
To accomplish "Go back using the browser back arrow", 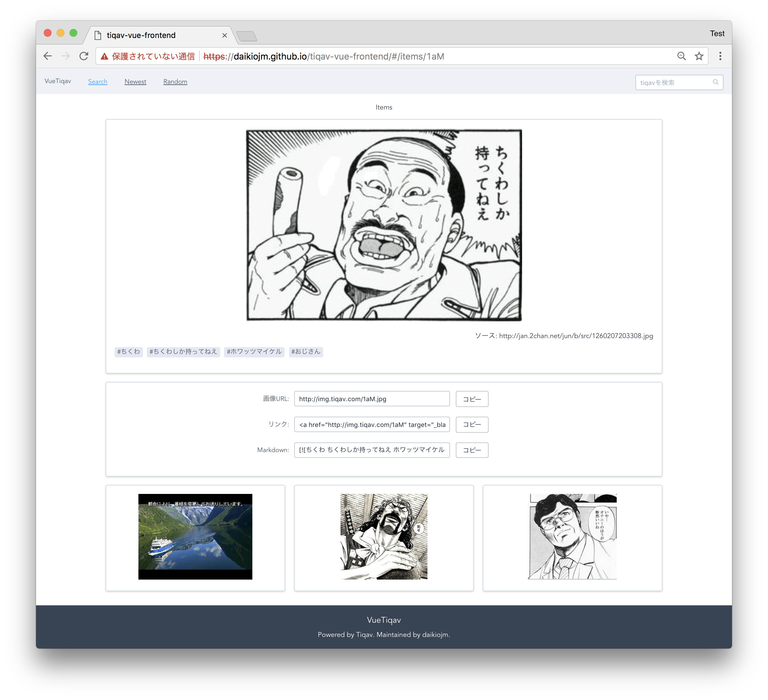I will coord(48,56).
